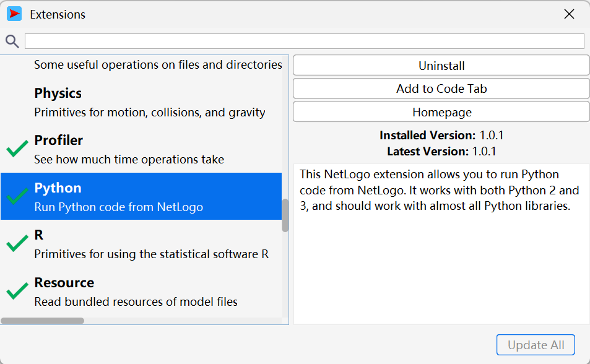Click the magnifying glass search icon
Screen dimensions: 590x364
tap(12, 41)
